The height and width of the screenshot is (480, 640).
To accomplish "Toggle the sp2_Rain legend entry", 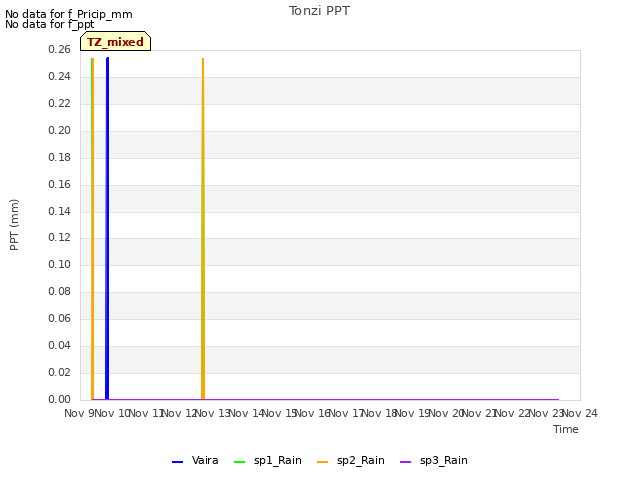I will click(351, 460).
